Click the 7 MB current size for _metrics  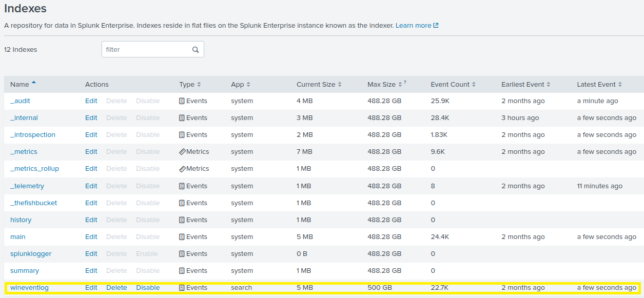coord(304,152)
